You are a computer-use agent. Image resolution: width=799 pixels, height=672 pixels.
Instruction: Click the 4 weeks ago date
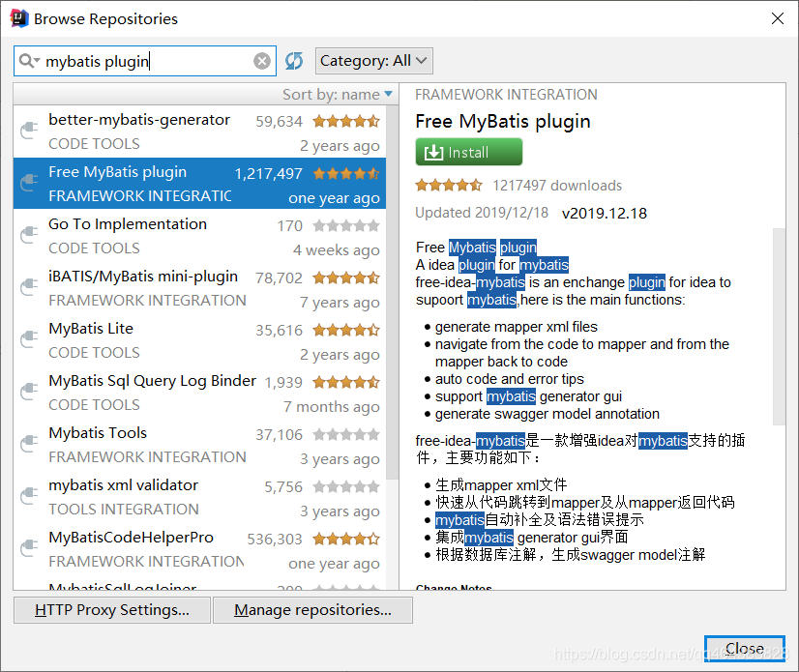point(337,250)
